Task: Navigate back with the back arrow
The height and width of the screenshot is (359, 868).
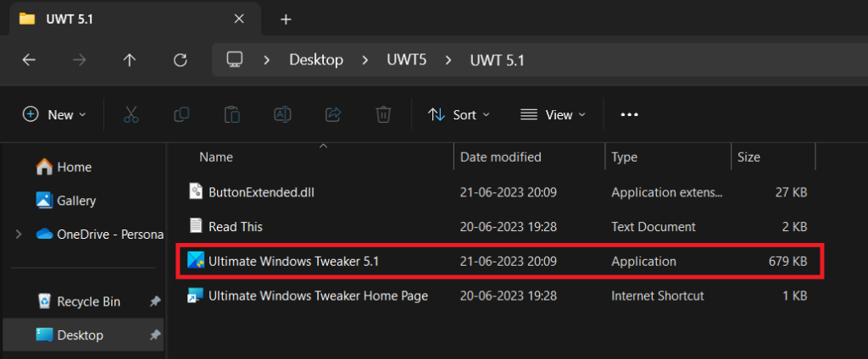Action: click(x=29, y=60)
